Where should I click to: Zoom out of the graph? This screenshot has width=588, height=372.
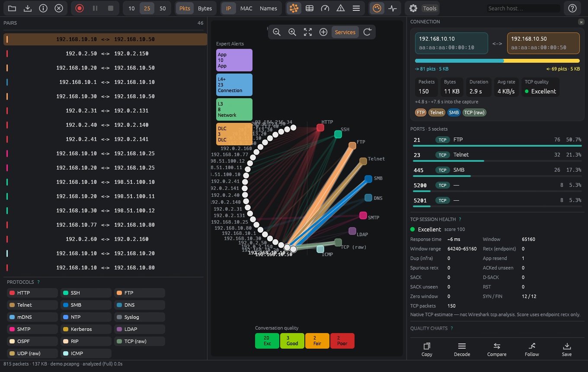[x=277, y=32]
